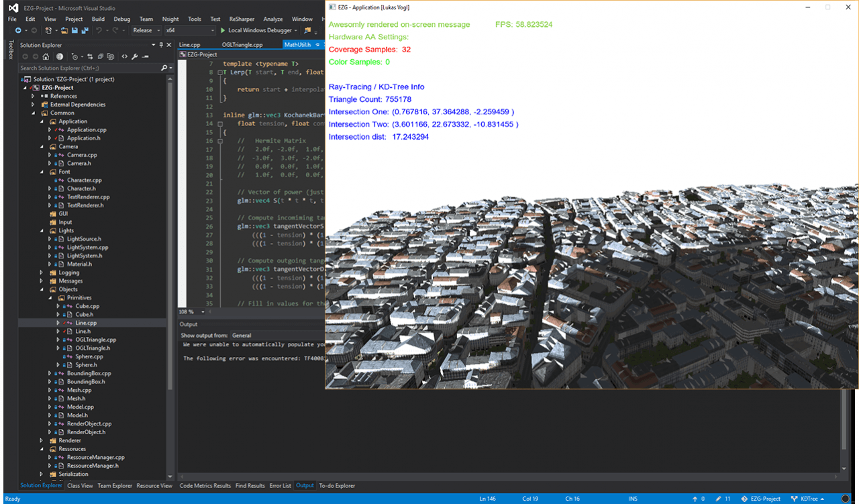Expand the Renderer folder in tree
The image size is (859, 504).
tap(42, 440)
